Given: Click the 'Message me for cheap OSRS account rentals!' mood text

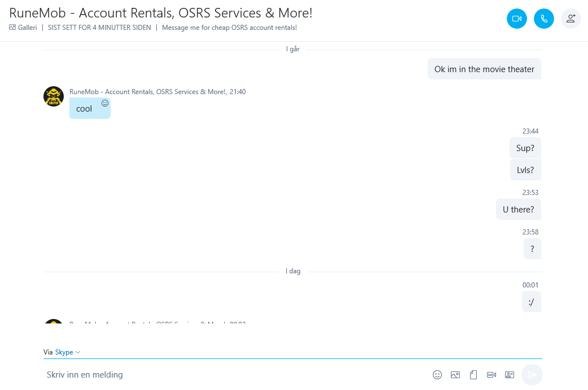Looking at the screenshot, I should pos(230,28).
